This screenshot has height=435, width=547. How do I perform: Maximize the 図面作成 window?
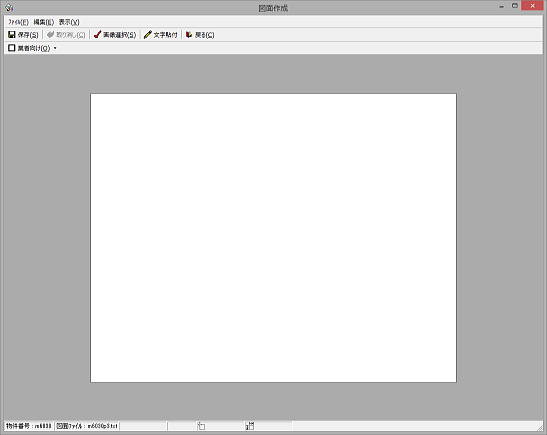point(515,6)
